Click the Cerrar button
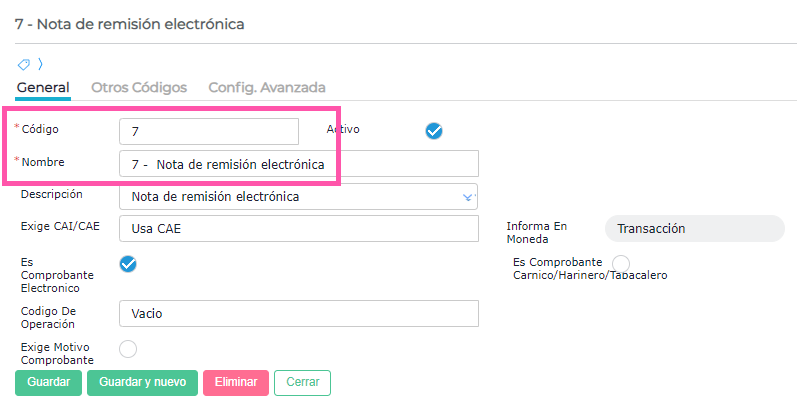Screen dimensions: 797x410 click(302, 382)
